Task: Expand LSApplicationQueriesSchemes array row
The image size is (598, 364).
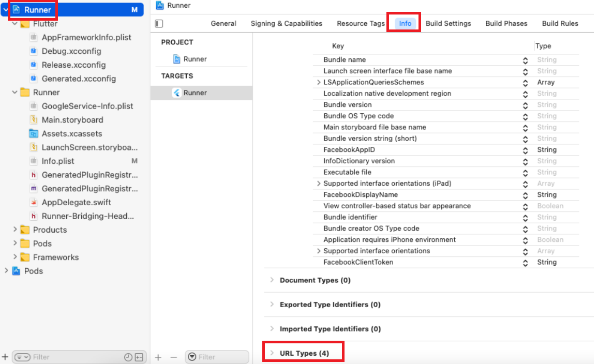Action: 319,82
